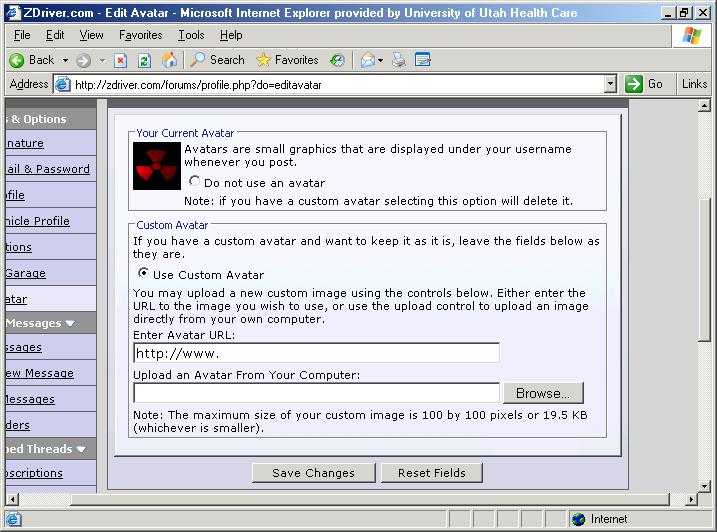Open the Search toolbar button
This screenshot has width=717, height=532.
point(217,60)
